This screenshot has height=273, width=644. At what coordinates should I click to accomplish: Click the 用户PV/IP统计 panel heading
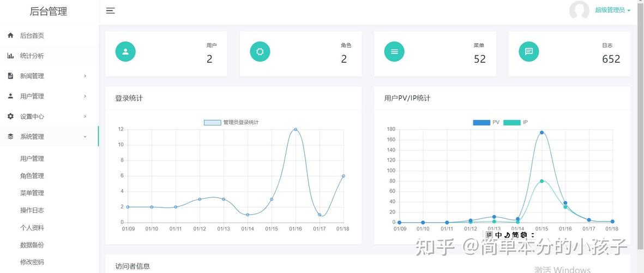coord(407,98)
